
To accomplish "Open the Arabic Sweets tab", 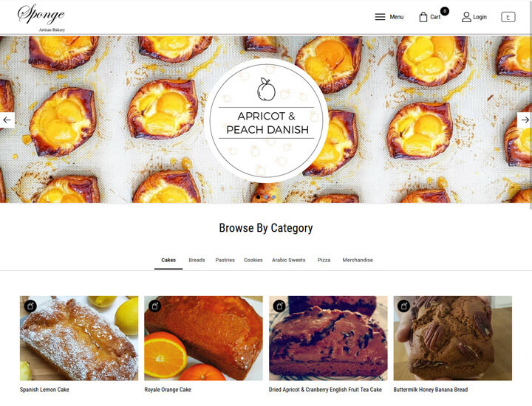I will (288, 260).
